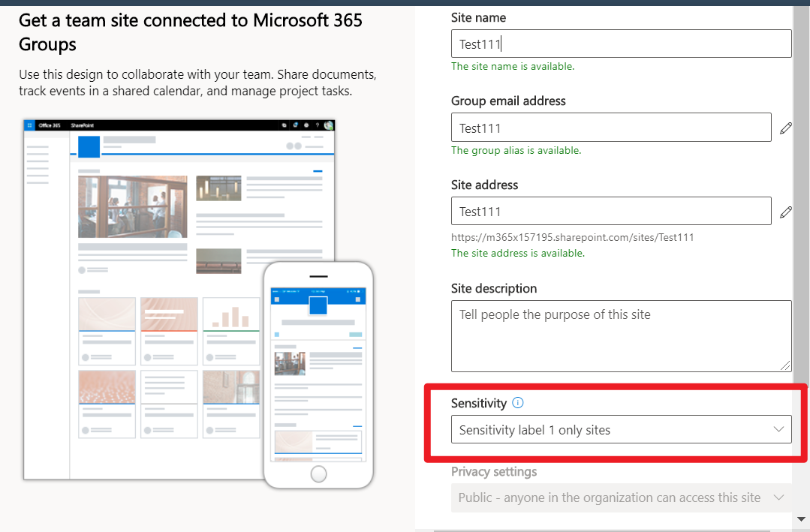Click the mobile phone preview image
This screenshot has height=532, width=810.
pos(318,375)
